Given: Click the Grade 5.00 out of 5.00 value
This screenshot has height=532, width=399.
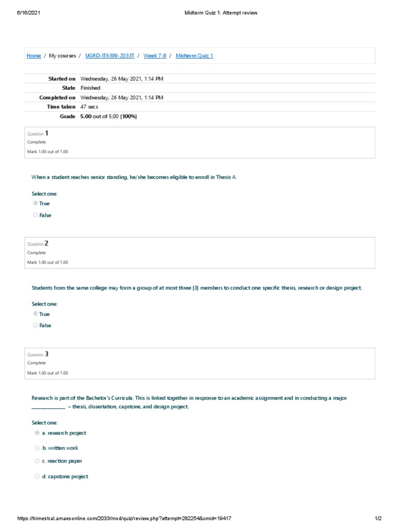Looking at the screenshot, I should coord(109,116).
